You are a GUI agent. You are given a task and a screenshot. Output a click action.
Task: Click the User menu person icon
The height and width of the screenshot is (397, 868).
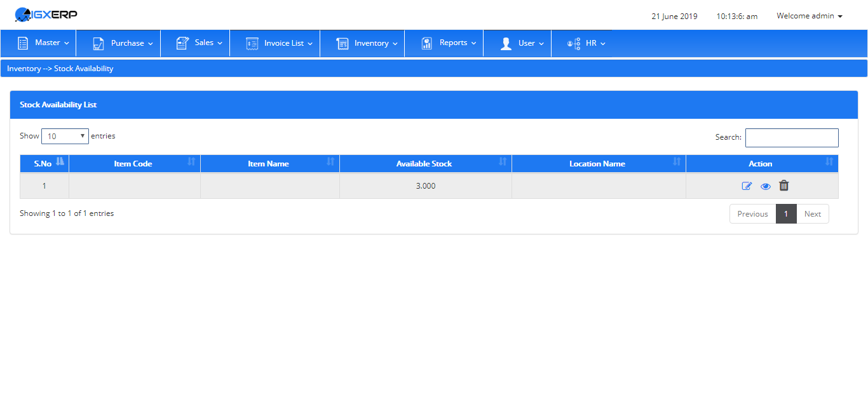coord(506,43)
